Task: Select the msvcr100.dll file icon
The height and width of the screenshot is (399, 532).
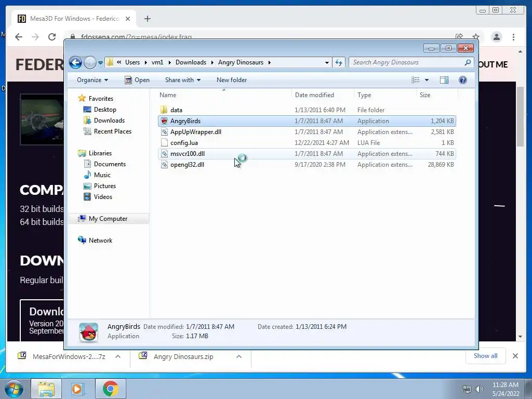Action: click(x=164, y=154)
